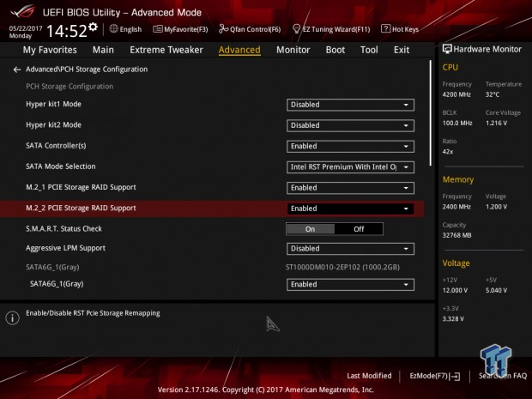Click +3.3V value 3.328 V
The image size is (532, 399).
point(453,319)
